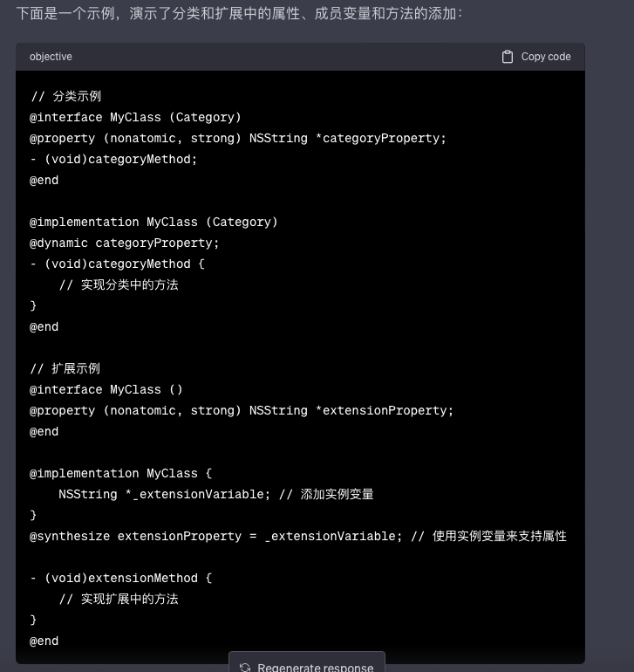Click the 'objective' language label
This screenshot has width=634, height=672.
coord(51,57)
